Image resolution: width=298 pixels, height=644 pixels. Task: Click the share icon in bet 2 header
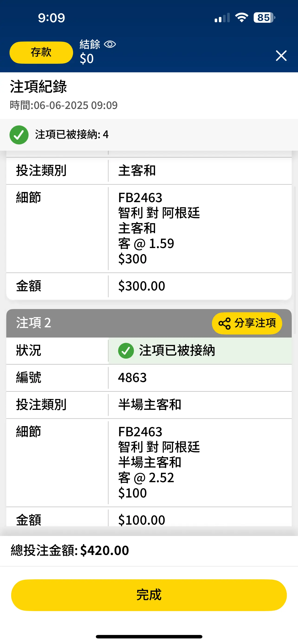pyautogui.click(x=224, y=323)
